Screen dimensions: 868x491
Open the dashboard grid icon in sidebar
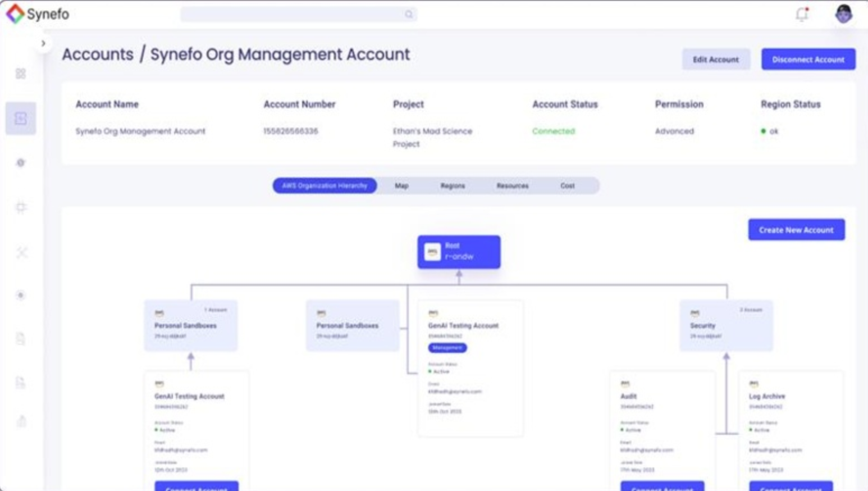[21, 74]
